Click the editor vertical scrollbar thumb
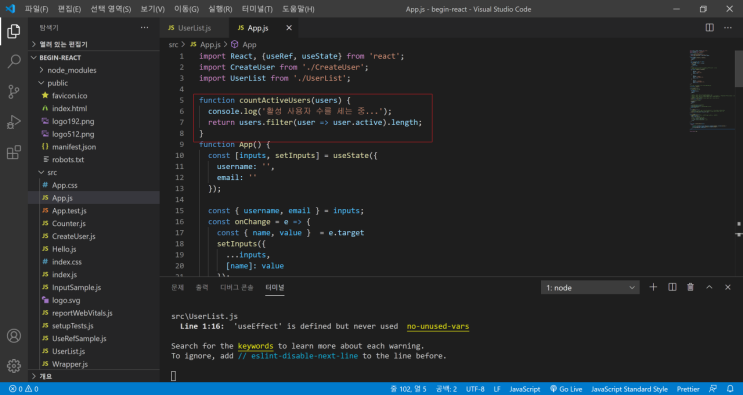The width and height of the screenshot is (743, 395). [738, 68]
